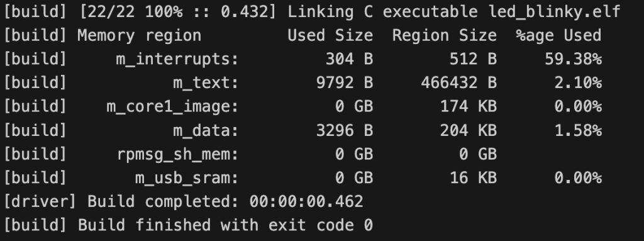The height and width of the screenshot is (241, 644).
Task: Click the m_data region label
Action: click(206, 131)
